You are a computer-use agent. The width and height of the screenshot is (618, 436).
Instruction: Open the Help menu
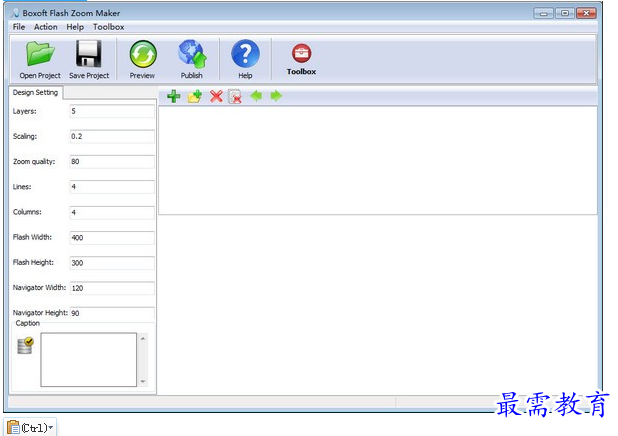click(75, 27)
